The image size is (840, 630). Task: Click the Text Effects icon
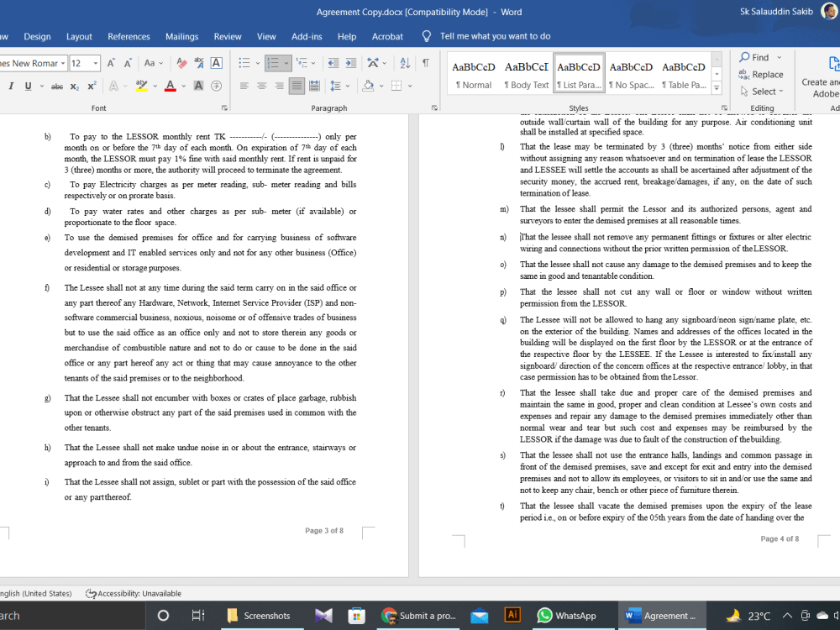pos(113,86)
